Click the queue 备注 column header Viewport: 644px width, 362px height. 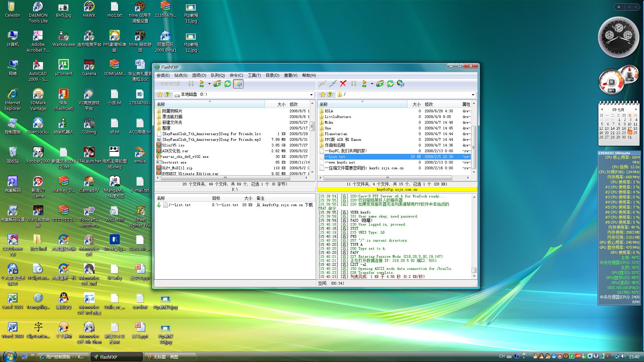[x=284, y=198]
